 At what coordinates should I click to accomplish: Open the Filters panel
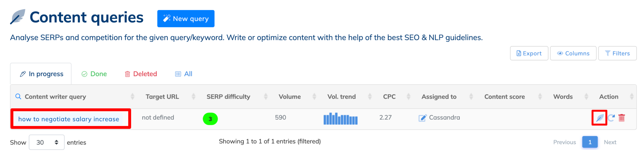[x=617, y=53]
